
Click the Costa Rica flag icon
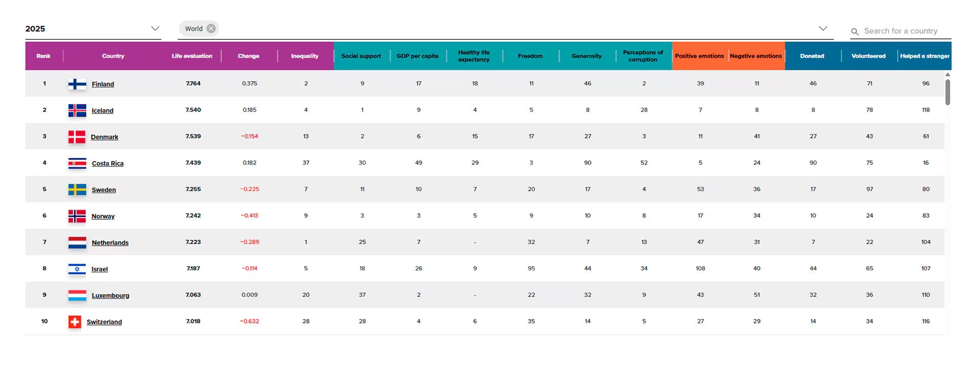(x=77, y=164)
